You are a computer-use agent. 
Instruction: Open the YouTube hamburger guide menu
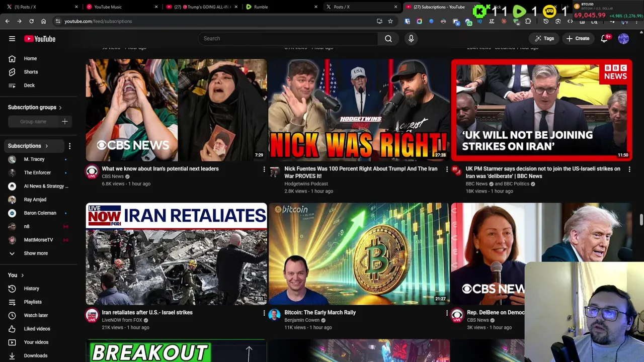coord(12,39)
